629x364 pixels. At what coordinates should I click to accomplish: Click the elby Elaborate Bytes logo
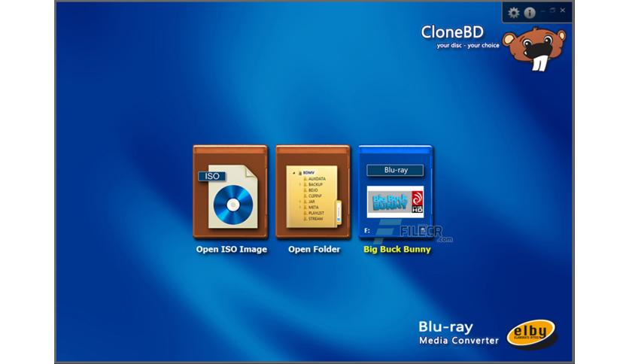(x=531, y=333)
